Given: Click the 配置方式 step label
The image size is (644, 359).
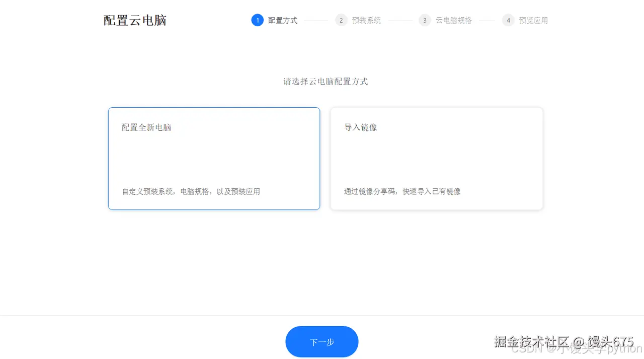Looking at the screenshot, I should coord(282,20).
